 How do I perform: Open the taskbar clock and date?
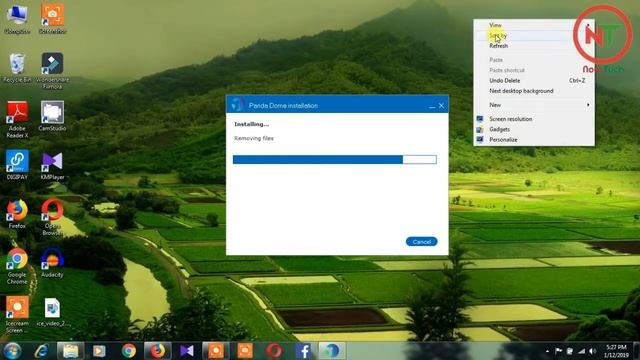(616, 351)
